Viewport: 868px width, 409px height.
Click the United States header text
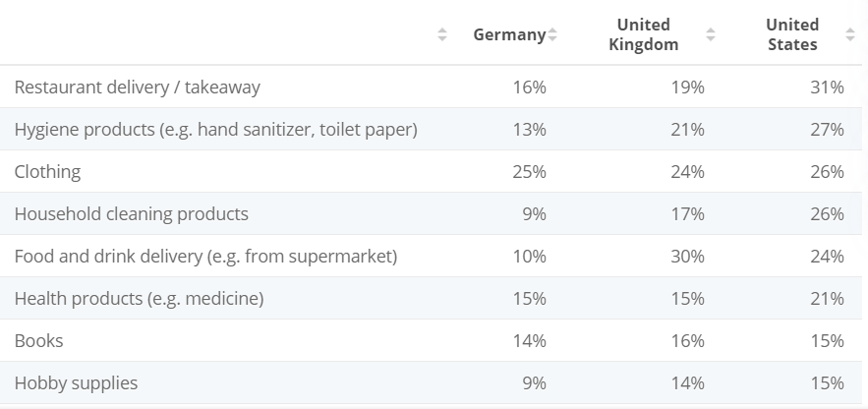(x=792, y=34)
